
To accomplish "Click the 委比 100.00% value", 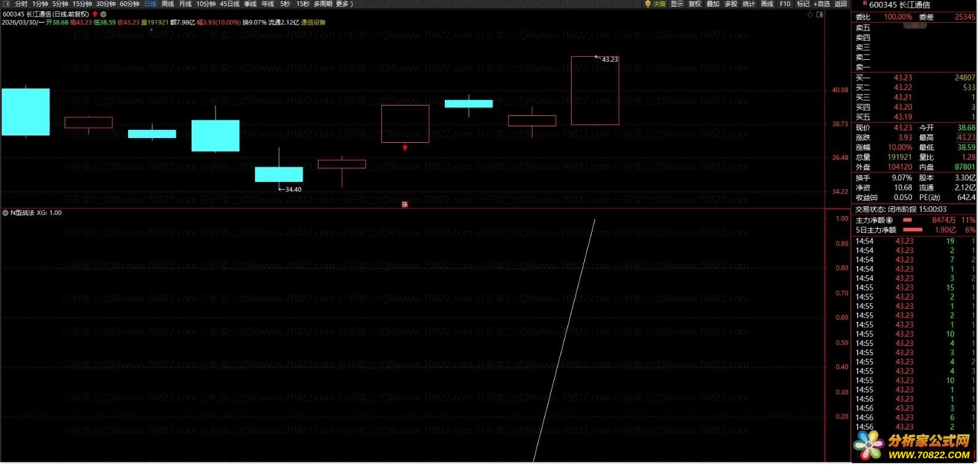I will pos(898,17).
